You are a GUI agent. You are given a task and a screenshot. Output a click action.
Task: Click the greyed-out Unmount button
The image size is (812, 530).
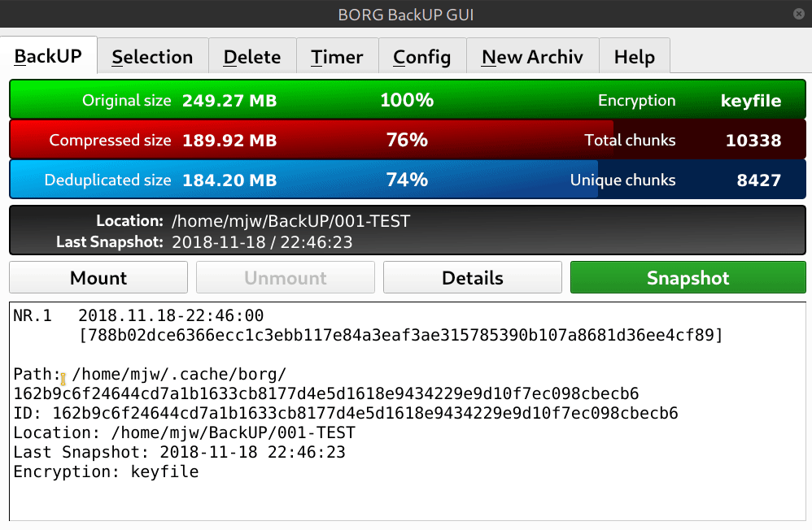click(x=286, y=277)
